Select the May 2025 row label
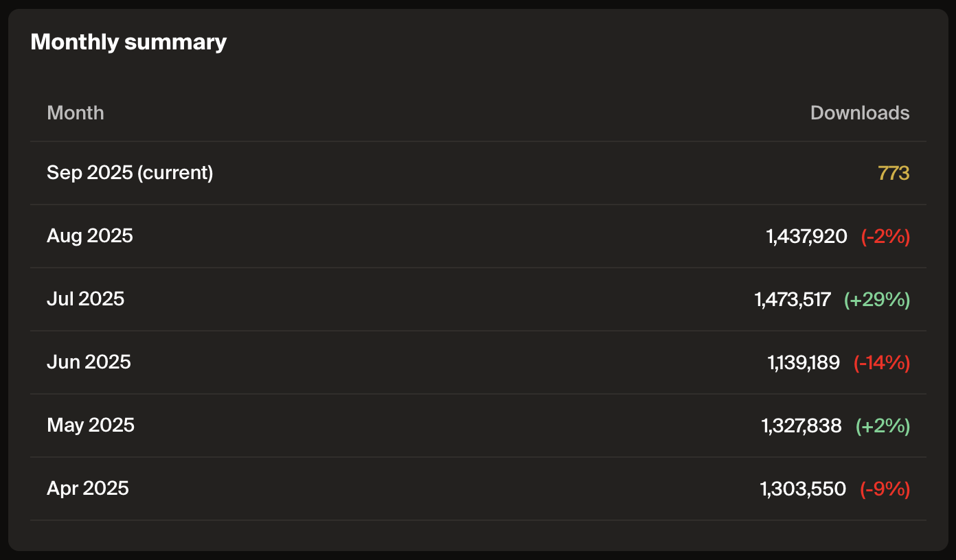This screenshot has height=560, width=956. (x=91, y=425)
